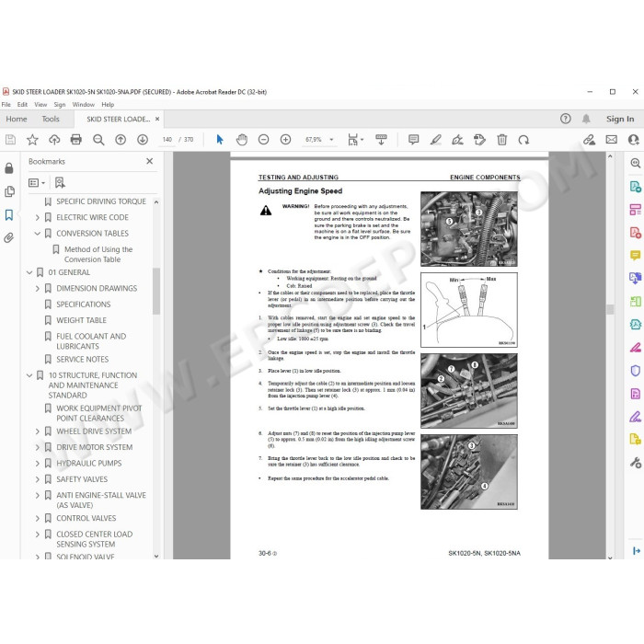Add new bookmark icon button
644x644 pixels.
pos(60,183)
